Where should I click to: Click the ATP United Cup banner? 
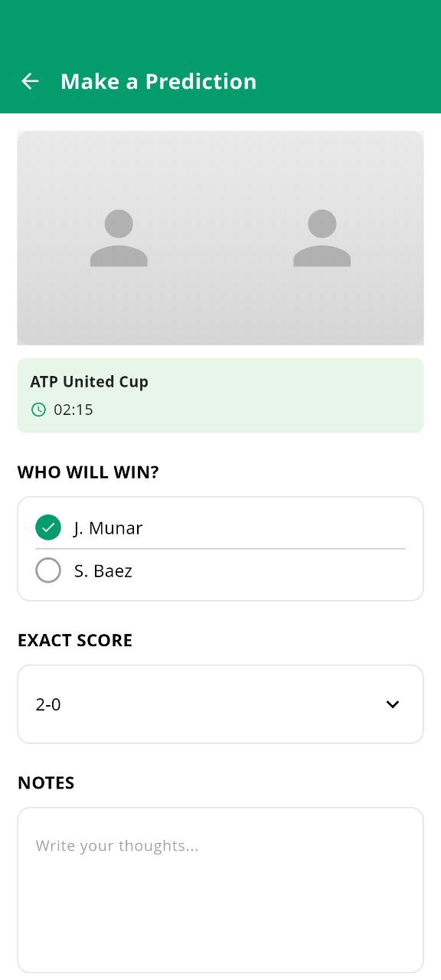[x=220, y=395]
